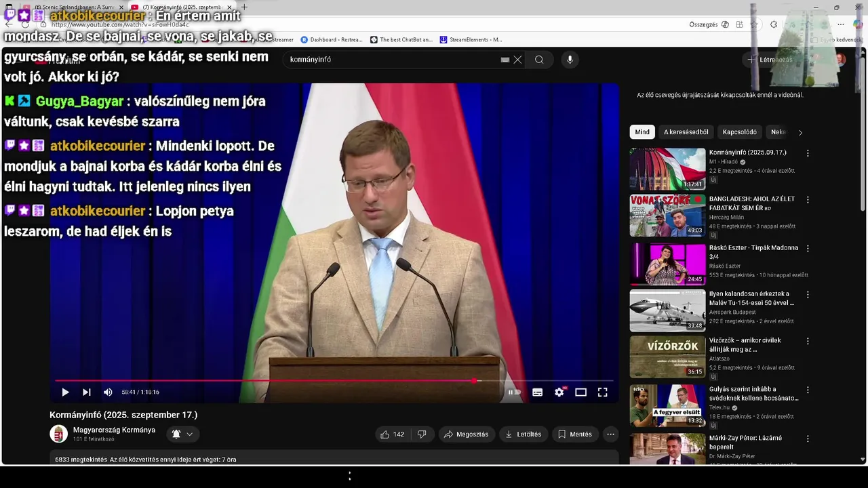Image resolution: width=868 pixels, height=488 pixels.
Task: Add page to favorites star icon
Action: point(754,24)
